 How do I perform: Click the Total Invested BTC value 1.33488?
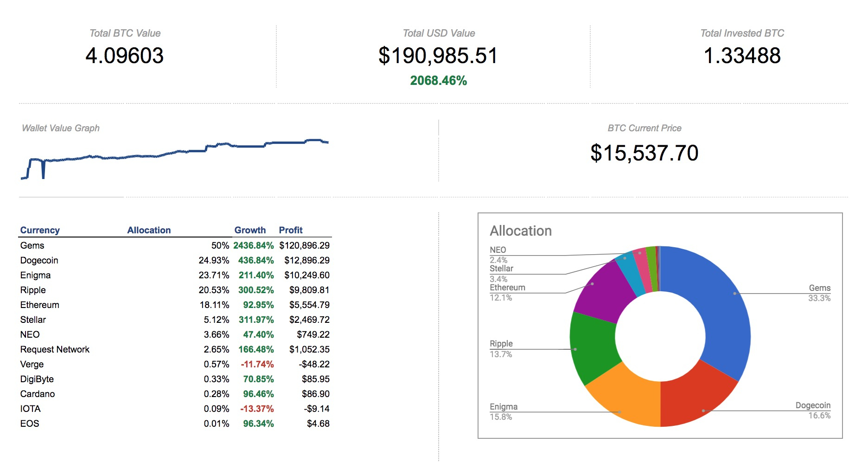(x=742, y=56)
